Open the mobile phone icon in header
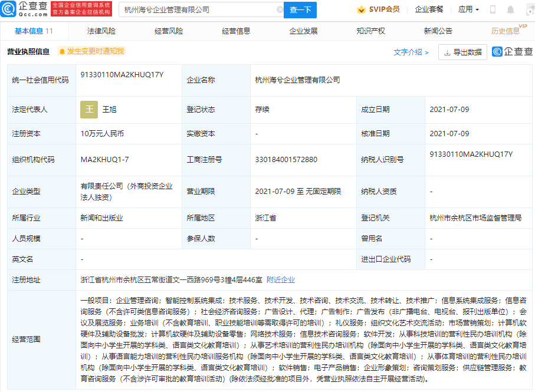Viewport: 535px width, 392px height. tap(493, 10)
